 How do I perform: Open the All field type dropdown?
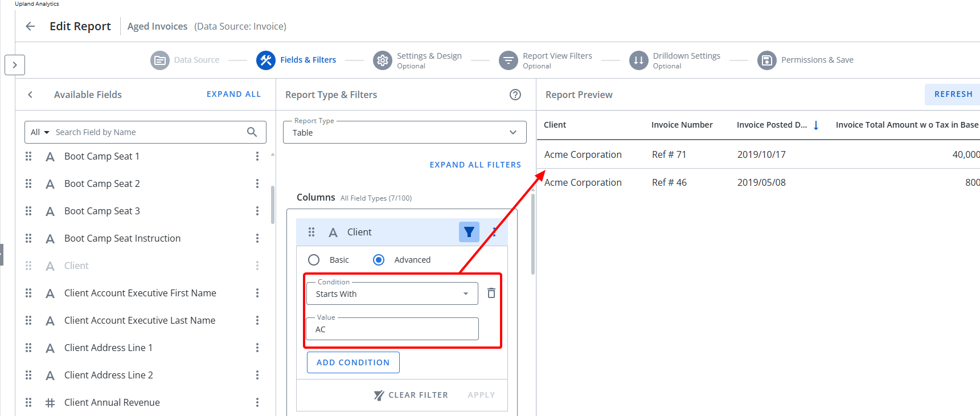[x=40, y=132]
